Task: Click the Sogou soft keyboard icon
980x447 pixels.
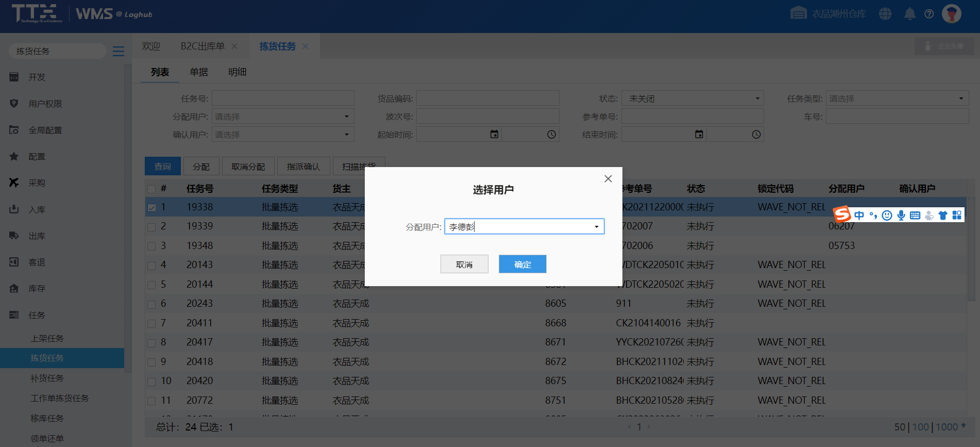Action: click(x=915, y=216)
